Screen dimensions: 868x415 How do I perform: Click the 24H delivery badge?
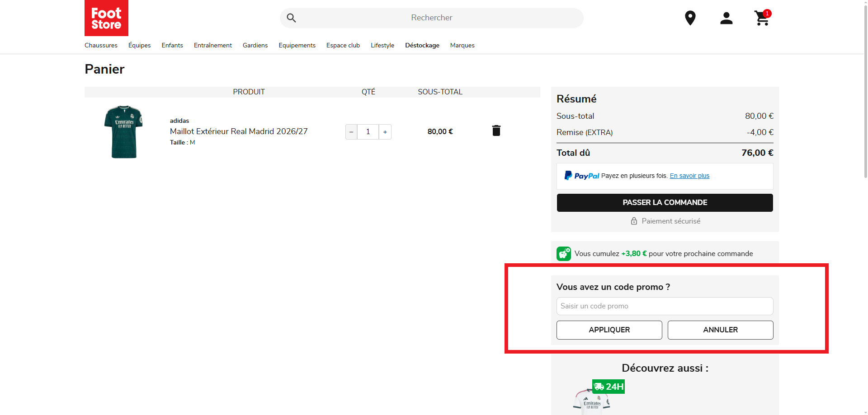[609, 387]
